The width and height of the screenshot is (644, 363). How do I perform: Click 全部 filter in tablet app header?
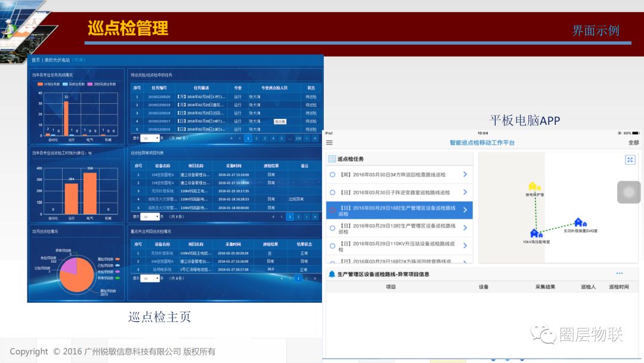(x=633, y=143)
